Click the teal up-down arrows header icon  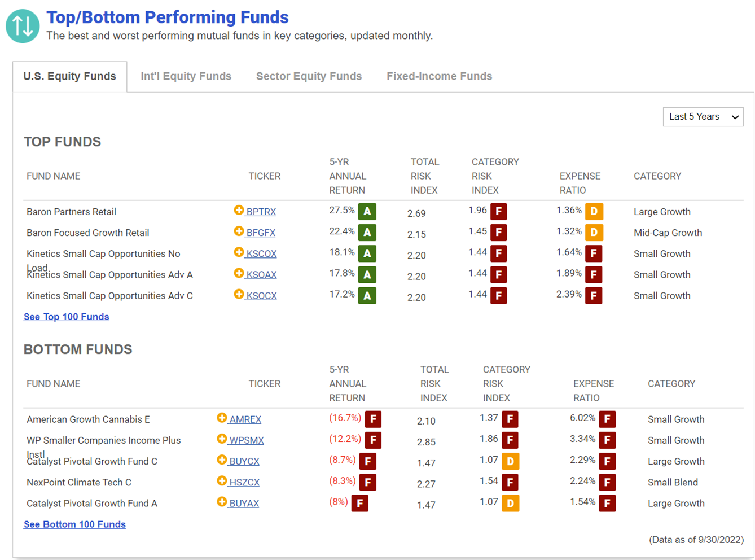[x=23, y=26]
